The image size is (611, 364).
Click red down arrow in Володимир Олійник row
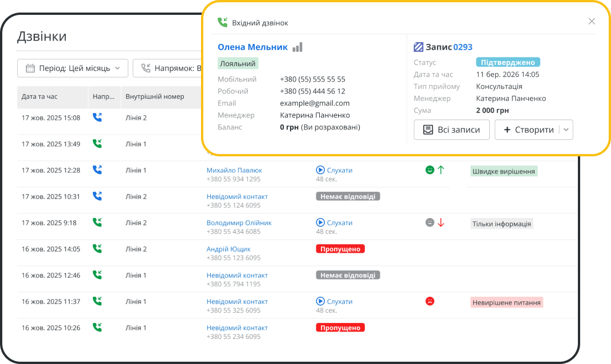tap(441, 223)
